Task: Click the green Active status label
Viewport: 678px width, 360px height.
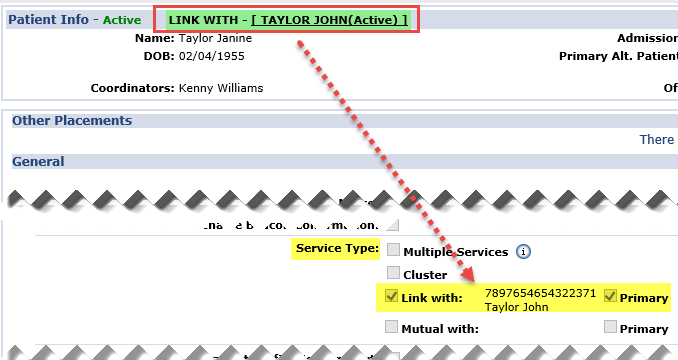Action: pos(122,20)
